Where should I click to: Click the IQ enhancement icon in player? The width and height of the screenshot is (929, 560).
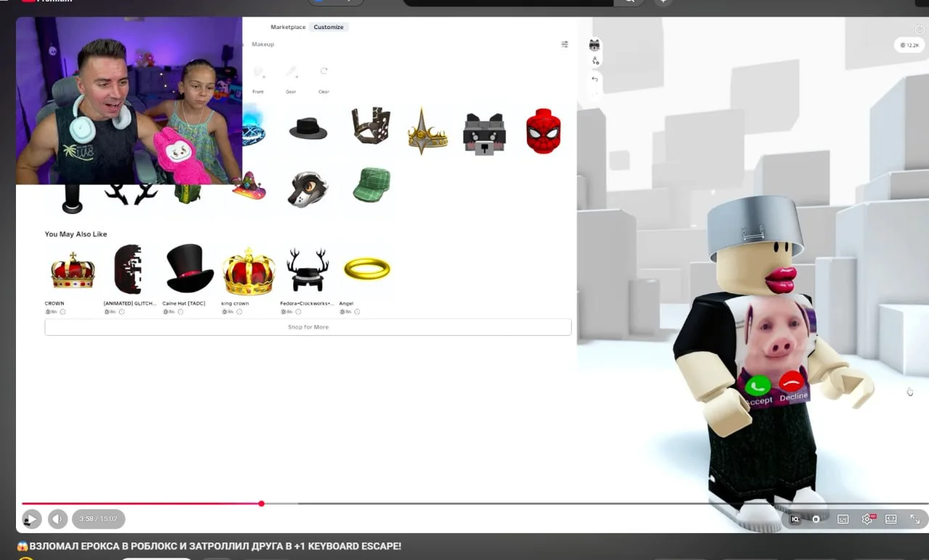pyautogui.click(x=795, y=519)
